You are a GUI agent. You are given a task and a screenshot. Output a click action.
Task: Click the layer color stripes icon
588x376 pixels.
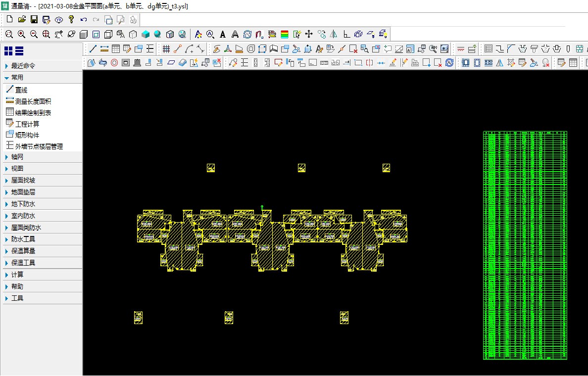(x=285, y=34)
